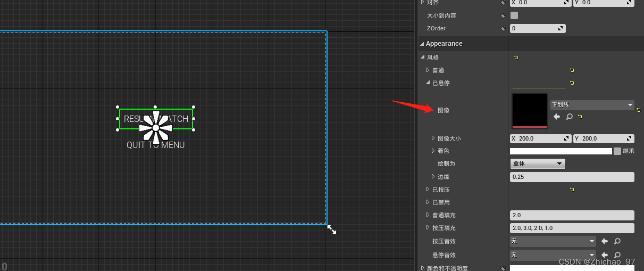Click the 边缘 0.25 value field
The width and height of the screenshot is (644, 271).
[572, 177]
